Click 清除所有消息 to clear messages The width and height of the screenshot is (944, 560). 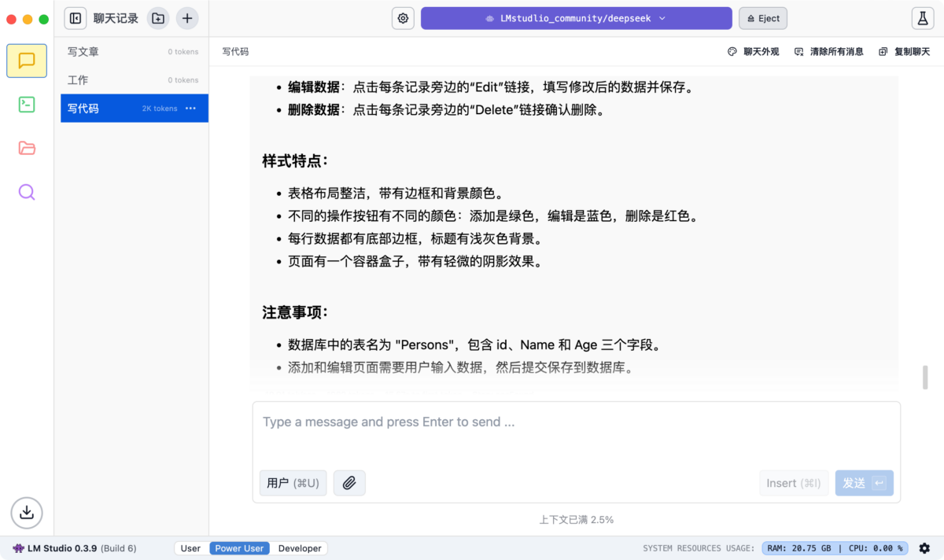click(829, 51)
